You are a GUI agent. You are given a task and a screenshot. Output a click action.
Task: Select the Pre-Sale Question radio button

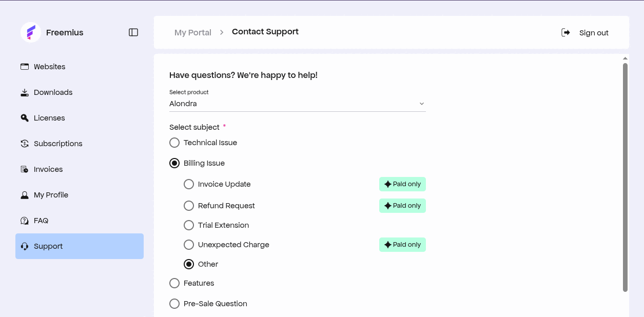(174, 304)
